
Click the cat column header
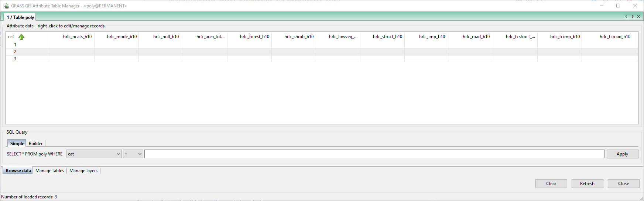click(28, 37)
